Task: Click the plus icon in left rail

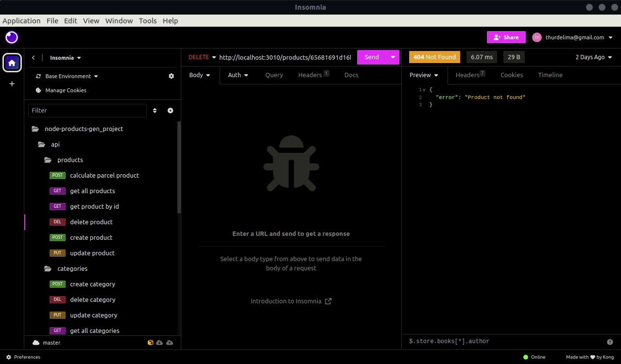Action: click(12, 83)
